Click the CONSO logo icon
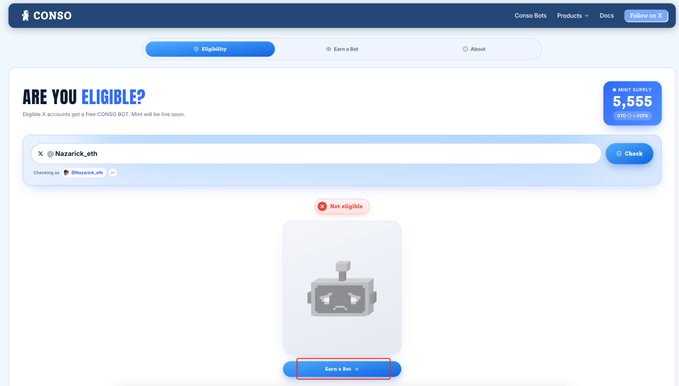 click(x=26, y=16)
